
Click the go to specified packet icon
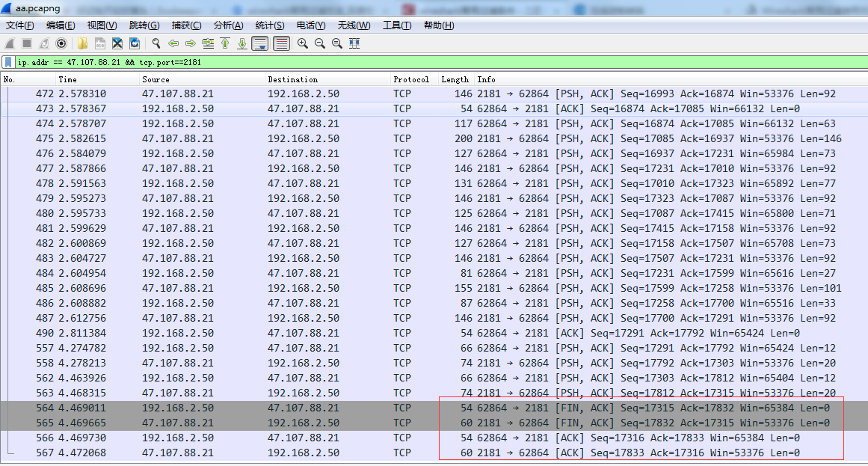pos(208,43)
